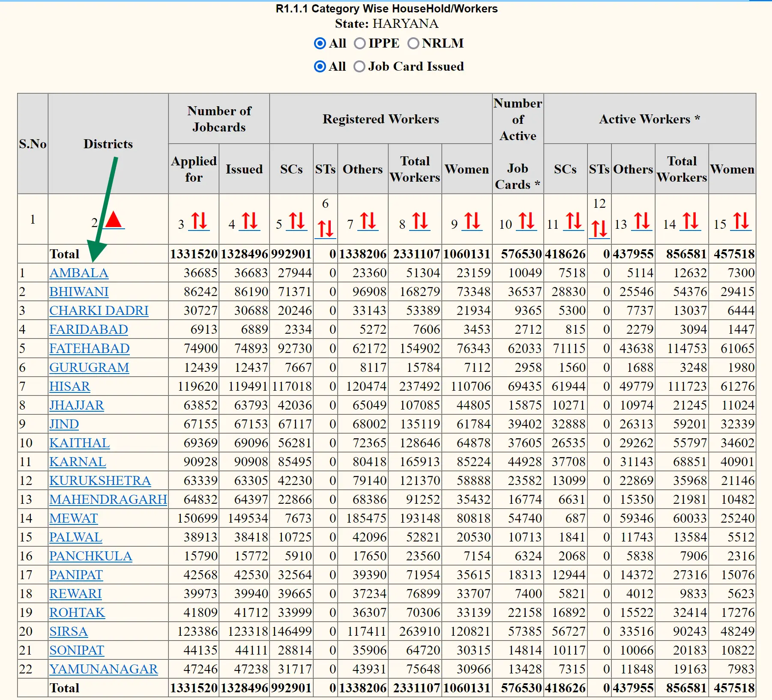Select the Job Card Issued radio
The image size is (772, 700).
point(359,66)
